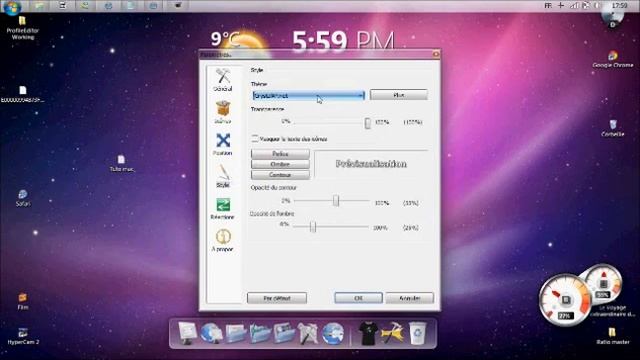Screen dimensions: 640x360
Task: Click the Prévisualisation preview text
Action: 371,164
